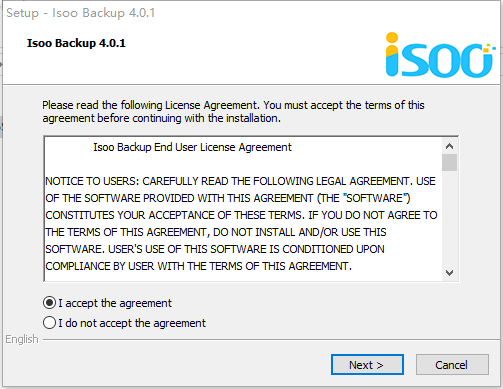The image size is (503, 389).
Task: Select the "I do not accept the agreement" radio
Action: click(49, 323)
